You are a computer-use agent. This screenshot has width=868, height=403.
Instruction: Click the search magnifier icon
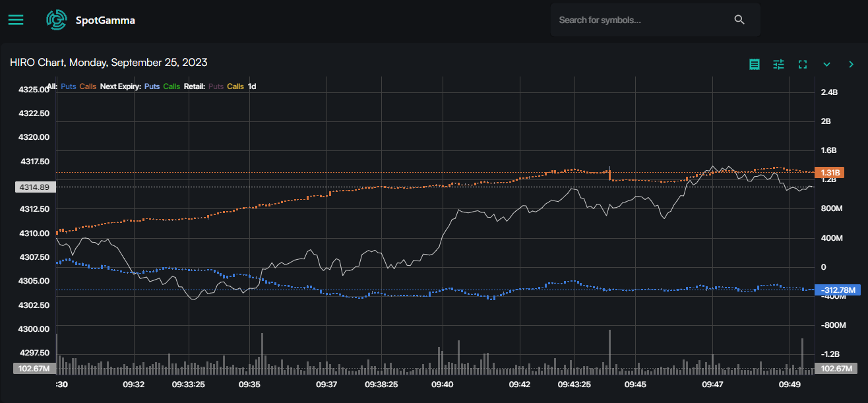[x=739, y=20]
